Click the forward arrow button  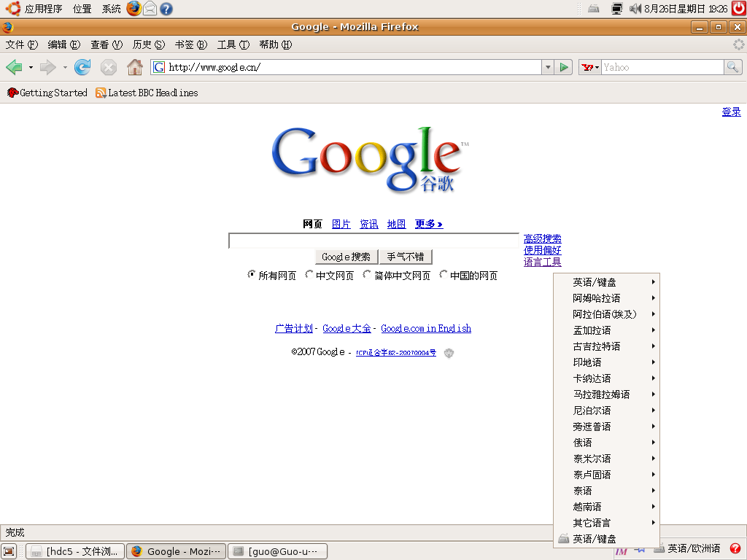(x=47, y=67)
